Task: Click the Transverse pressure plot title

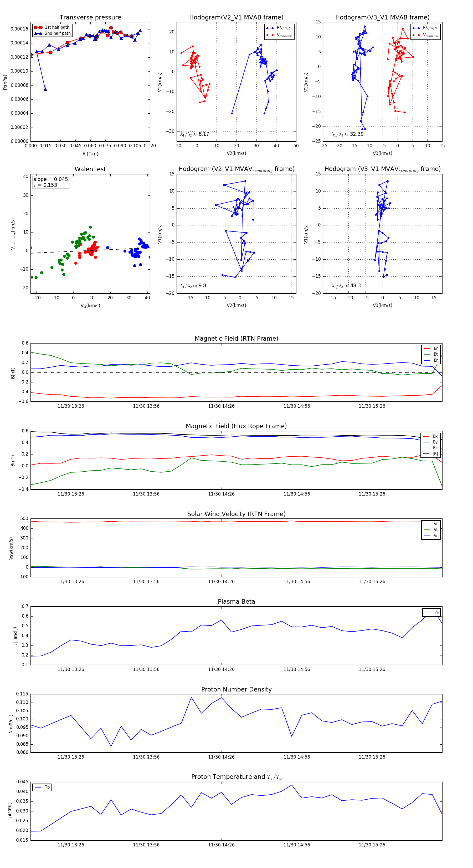Action: click(x=90, y=18)
